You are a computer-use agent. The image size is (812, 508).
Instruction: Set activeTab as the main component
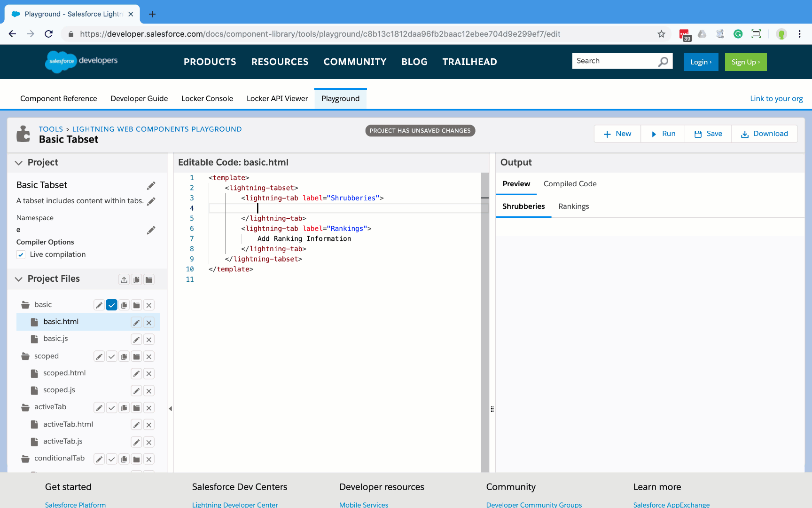111,408
